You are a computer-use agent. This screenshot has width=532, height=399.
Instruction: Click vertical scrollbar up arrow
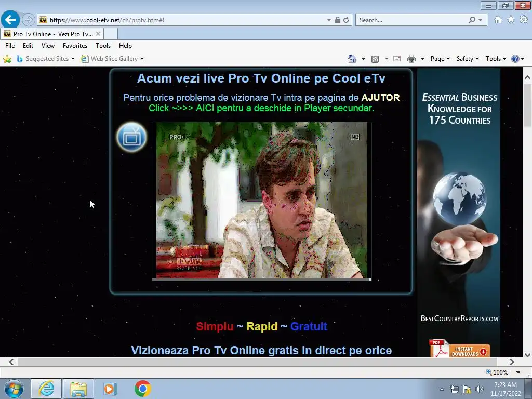coord(527,78)
